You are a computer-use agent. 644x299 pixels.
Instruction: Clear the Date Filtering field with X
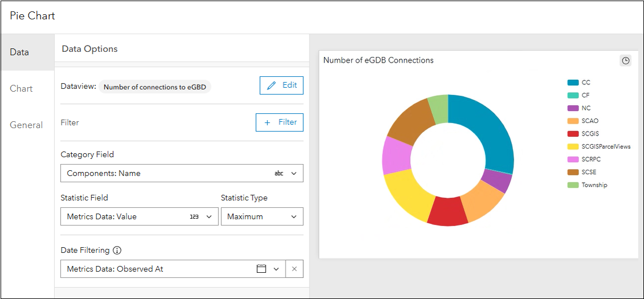pyautogui.click(x=294, y=269)
